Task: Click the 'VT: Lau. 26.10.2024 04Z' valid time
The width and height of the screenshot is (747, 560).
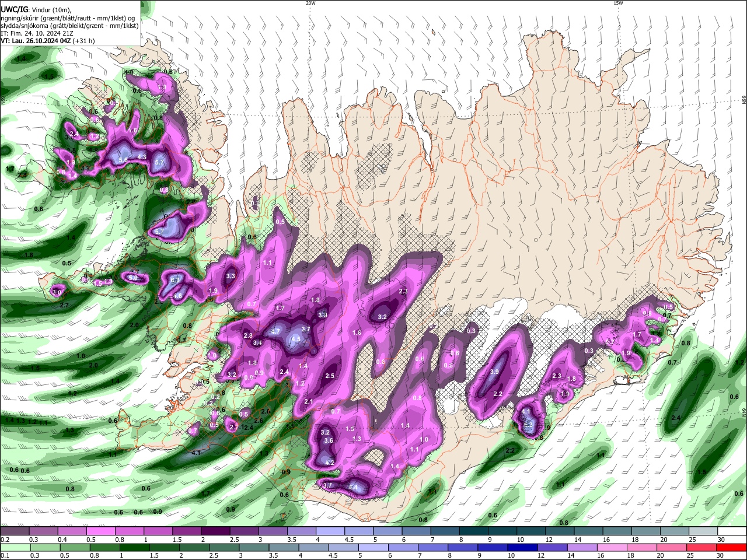Action: click(x=36, y=41)
